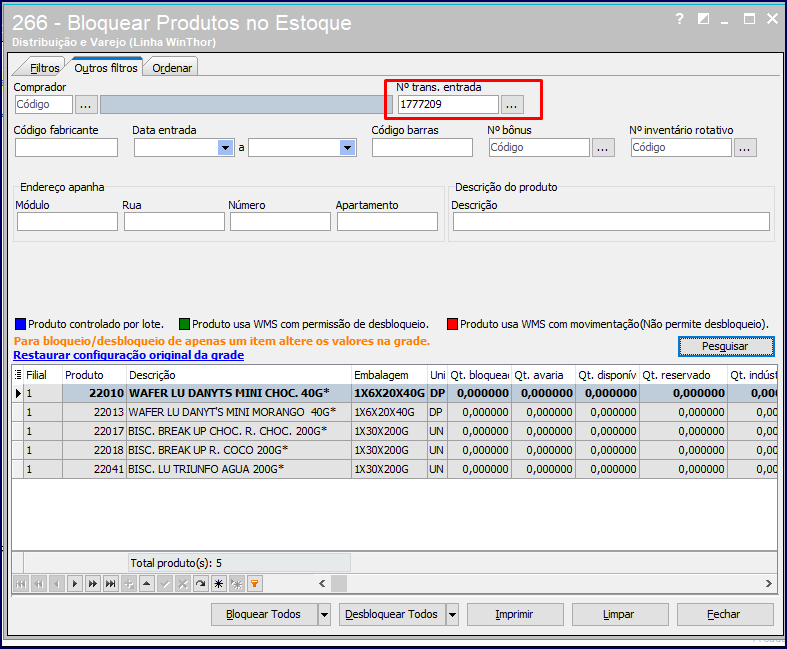This screenshot has width=787, height=649.
Task: Click the Rua input field
Action: click(x=174, y=221)
